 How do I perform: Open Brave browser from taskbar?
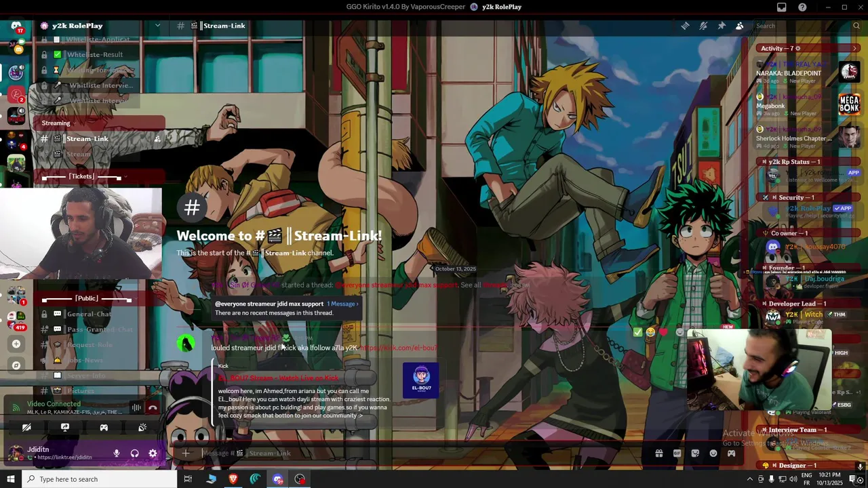tap(233, 479)
